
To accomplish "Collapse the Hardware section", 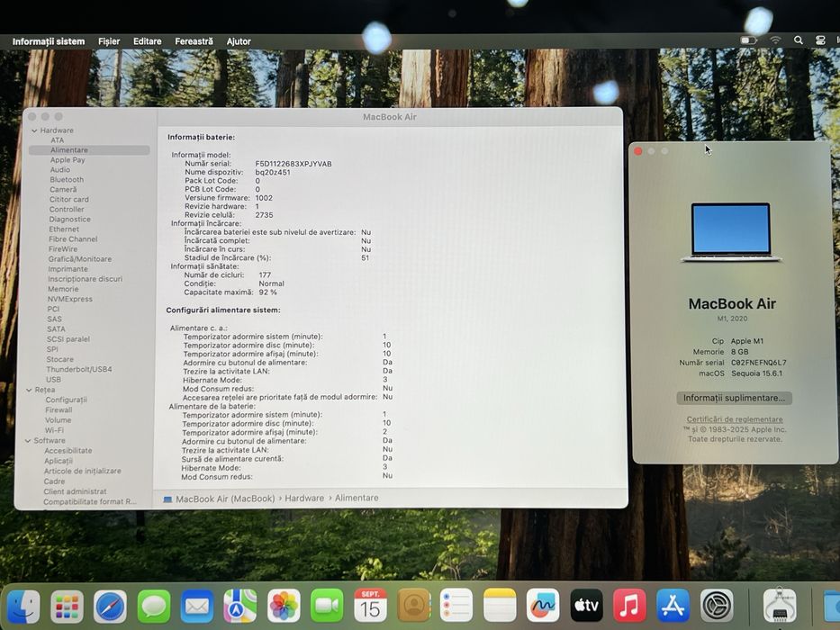I will pyautogui.click(x=34, y=130).
